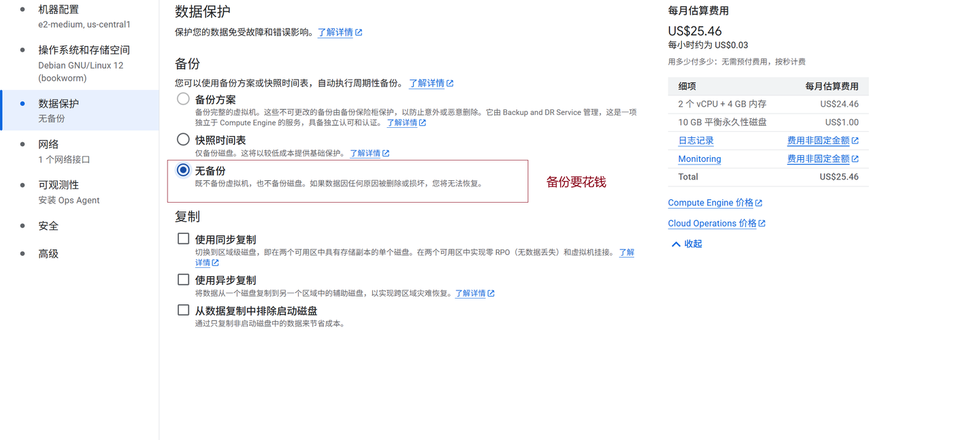Click the 10 GB 平衡永久性磁盘 row
The height and width of the screenshot is (440, 980).
[x=768, y=122]
